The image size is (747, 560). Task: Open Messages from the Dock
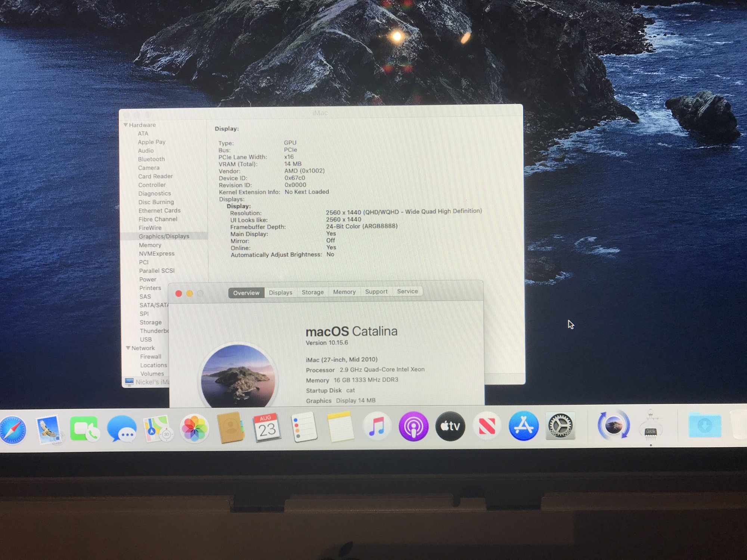122,429
